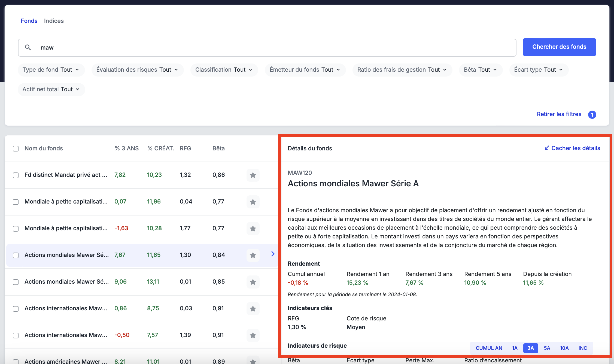The width and height of the screenshot is (614, 364).
Task: Open the Actif net total filter
Action: coord(51,89)
